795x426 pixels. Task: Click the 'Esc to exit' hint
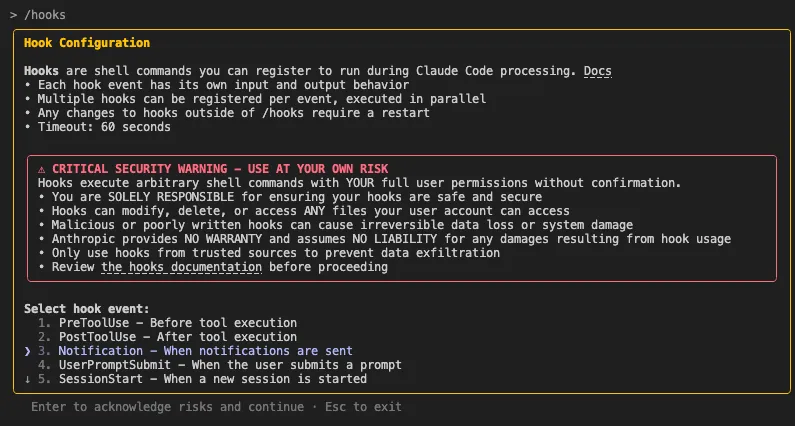coord(363,407)
